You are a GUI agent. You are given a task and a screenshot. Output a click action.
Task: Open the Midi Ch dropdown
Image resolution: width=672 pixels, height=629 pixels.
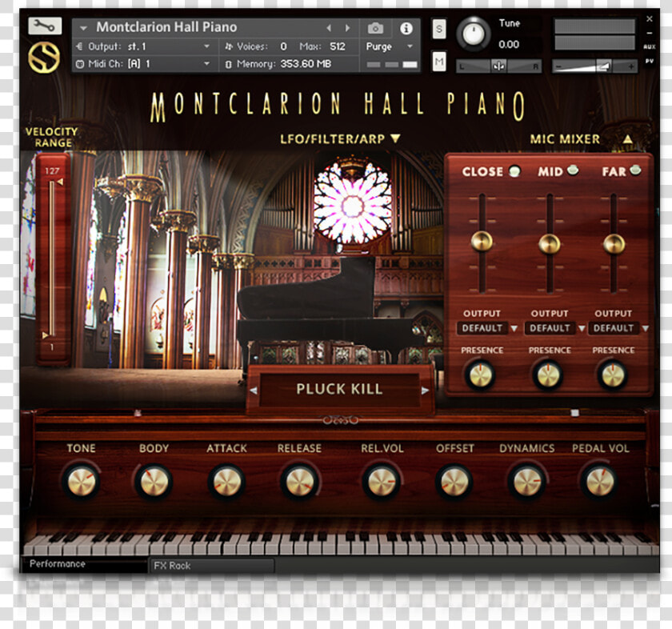coord(206,63)
